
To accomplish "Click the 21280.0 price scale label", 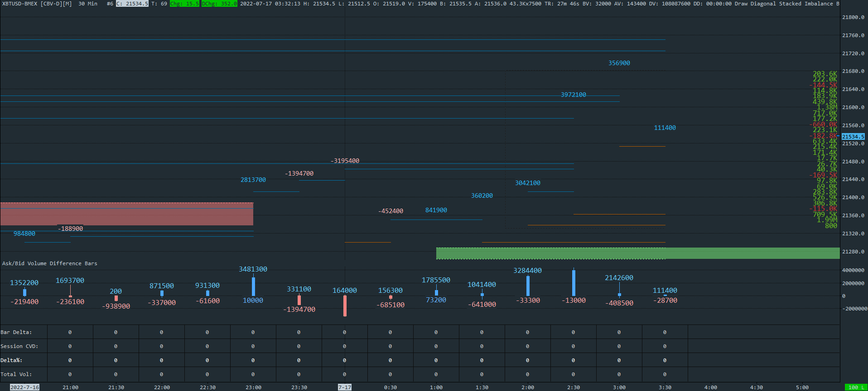I will pos(853,252).
